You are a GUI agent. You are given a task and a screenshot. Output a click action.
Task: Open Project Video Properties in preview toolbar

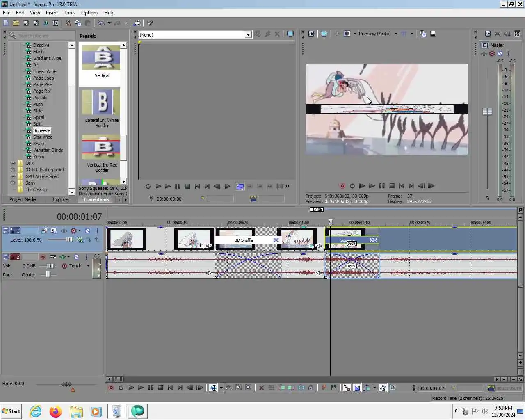point(311,34)
